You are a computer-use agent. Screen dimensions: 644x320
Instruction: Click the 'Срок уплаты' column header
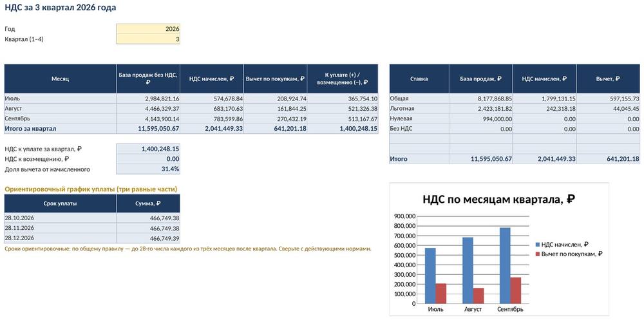click(x=61, y=203)
